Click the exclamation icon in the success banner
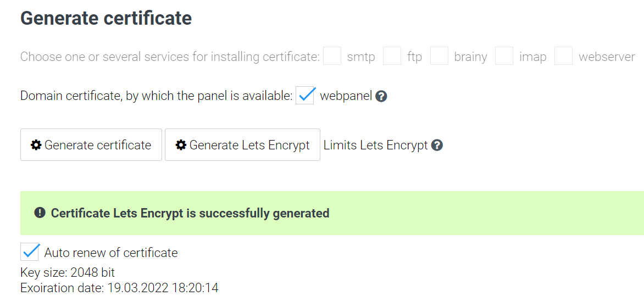Screen dimensions: 644x296 point(40,213)
